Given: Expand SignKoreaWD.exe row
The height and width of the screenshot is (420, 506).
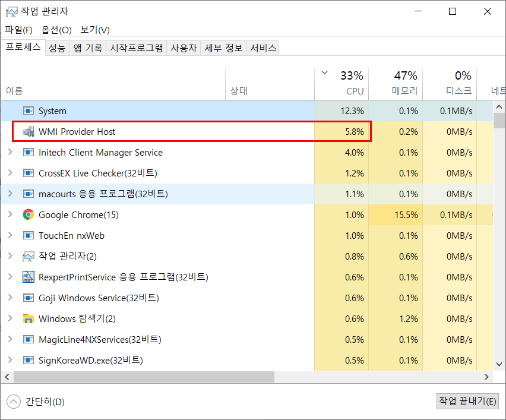Looking at the screenshot, I should click(10, 360).
